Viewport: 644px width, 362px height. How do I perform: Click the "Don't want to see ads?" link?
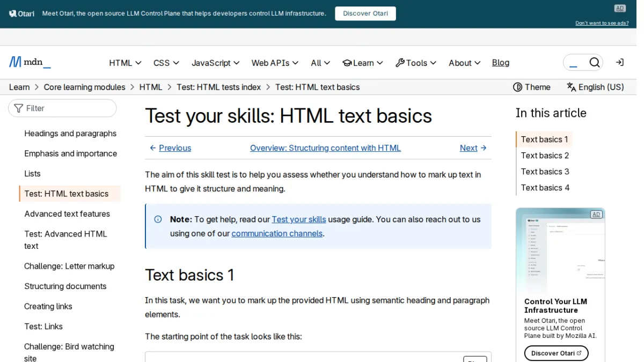click(602, 23)
